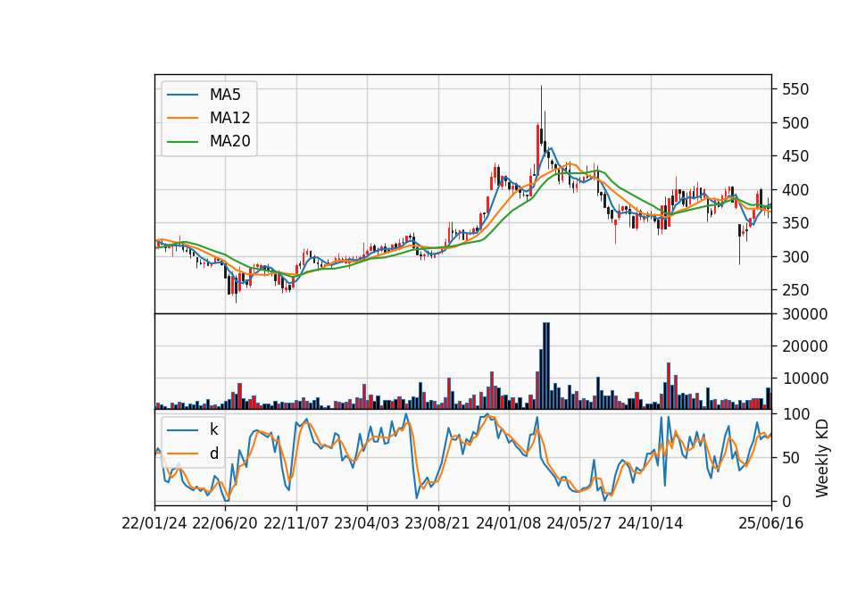This screenshot has height=616, width=857.
Task: Click the 24/05/27 date label
Action: tap(579, 524)
